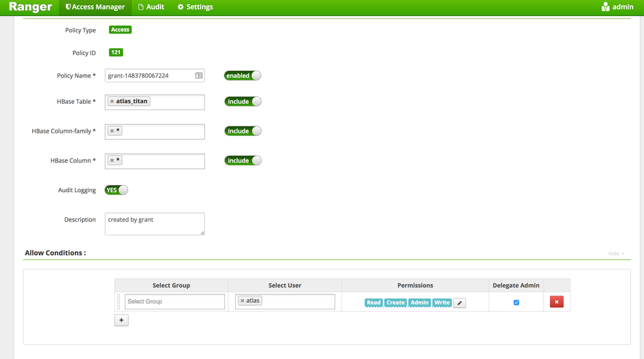Click the Policy ID 121 badge
The height and width of the screenshot is (359, 644).
116,53
